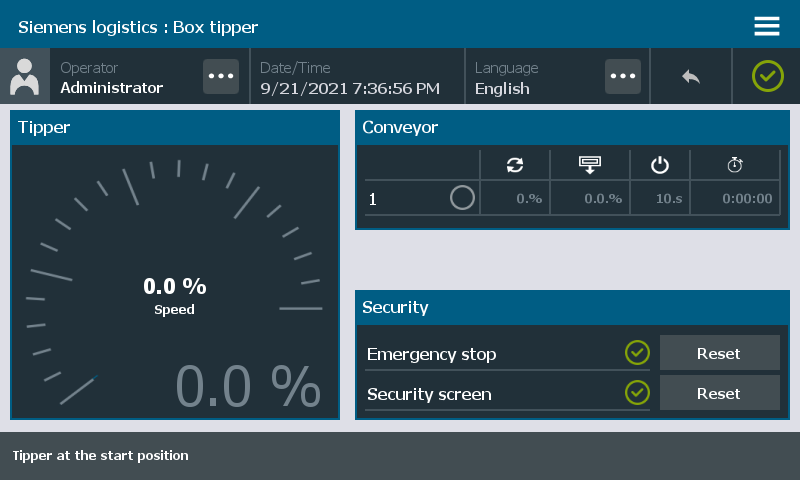Click the conveyor power column icon
The width and height of the screenshot is (800, 480).
click(658, 165)
